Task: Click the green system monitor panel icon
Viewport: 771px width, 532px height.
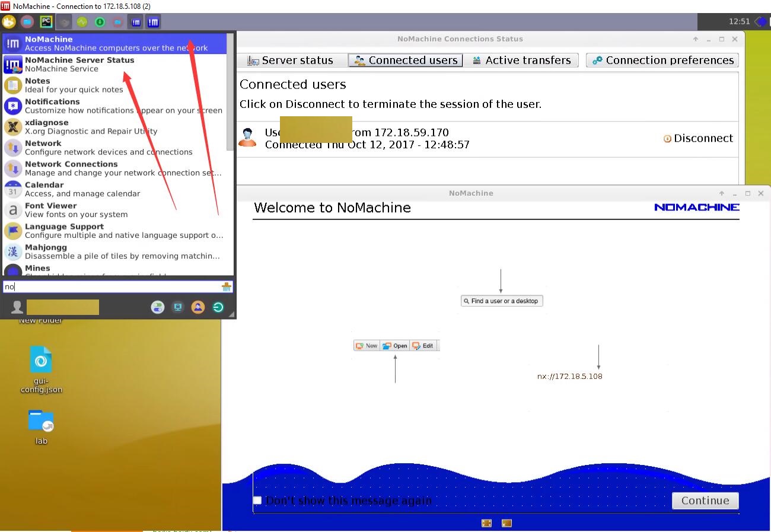Action: (82, 23)
